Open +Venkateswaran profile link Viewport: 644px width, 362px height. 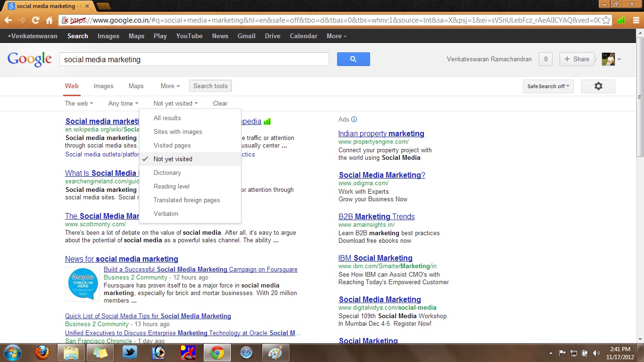33,36
